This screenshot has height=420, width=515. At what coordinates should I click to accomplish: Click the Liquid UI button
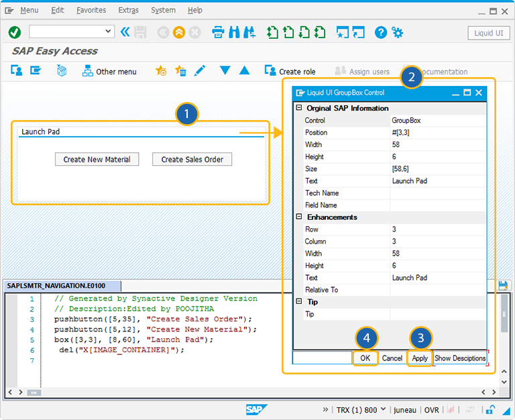click(x=488, y=33)
